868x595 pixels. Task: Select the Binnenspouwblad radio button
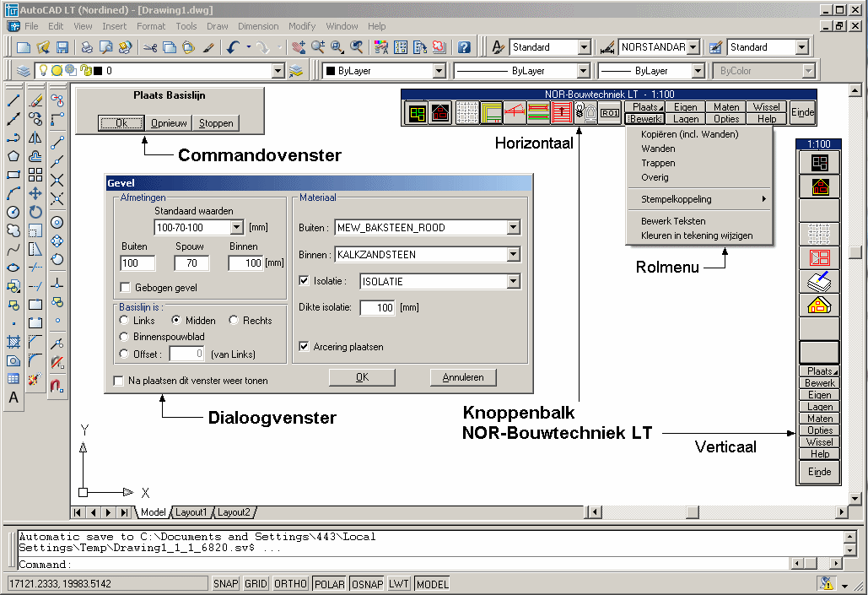click(x=125, y=337)
